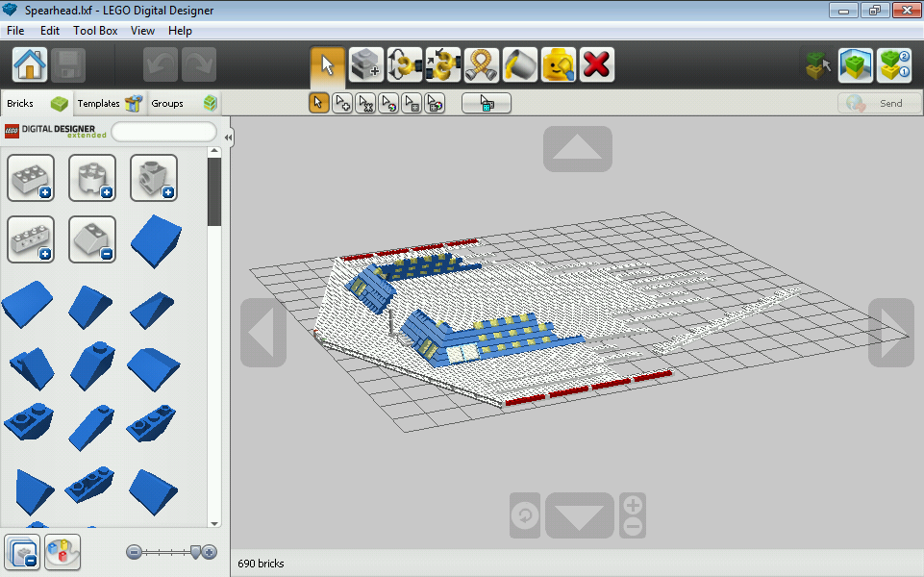924x577 pixels.
Task: Undo the last action
Action: (161, 64)
